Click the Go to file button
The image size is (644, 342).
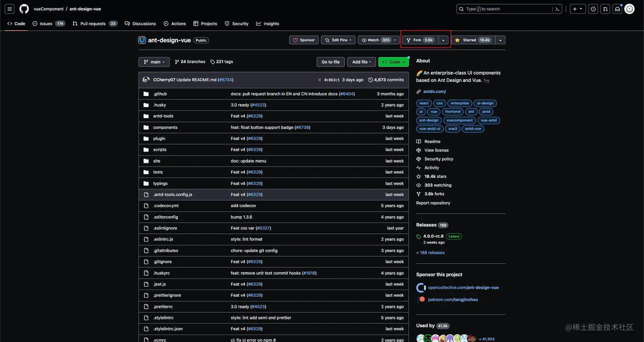coord(331,62)
